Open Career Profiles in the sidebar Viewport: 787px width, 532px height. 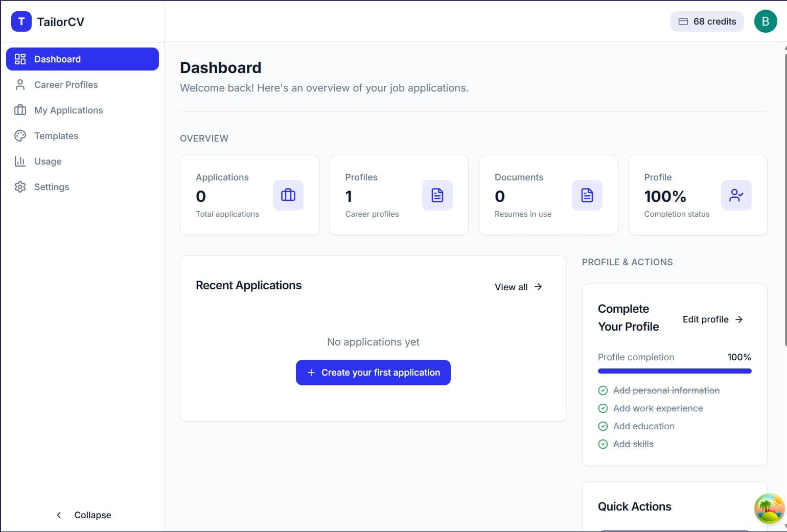pos(66,85)
